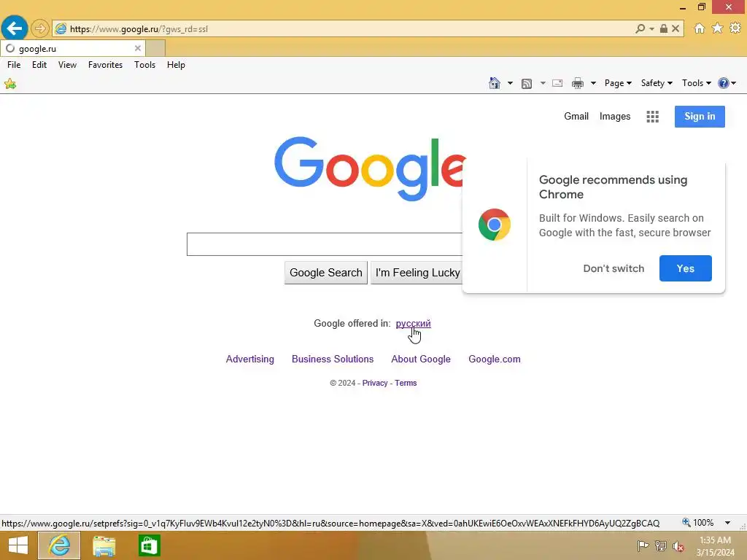Image resolution: width=747 pixels, height=560 pixels.
Task: Open the Advertising link
Action: [x=249, y=359]
